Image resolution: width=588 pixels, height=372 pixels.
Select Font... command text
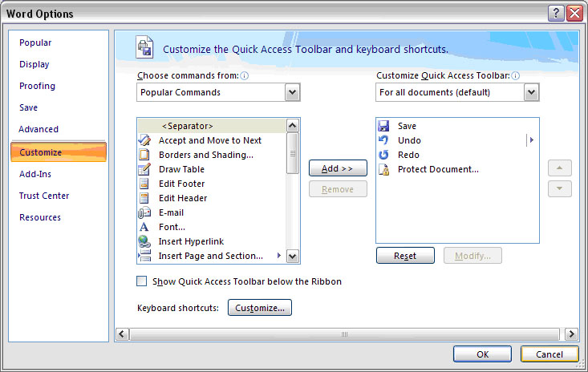coord(172,227)
